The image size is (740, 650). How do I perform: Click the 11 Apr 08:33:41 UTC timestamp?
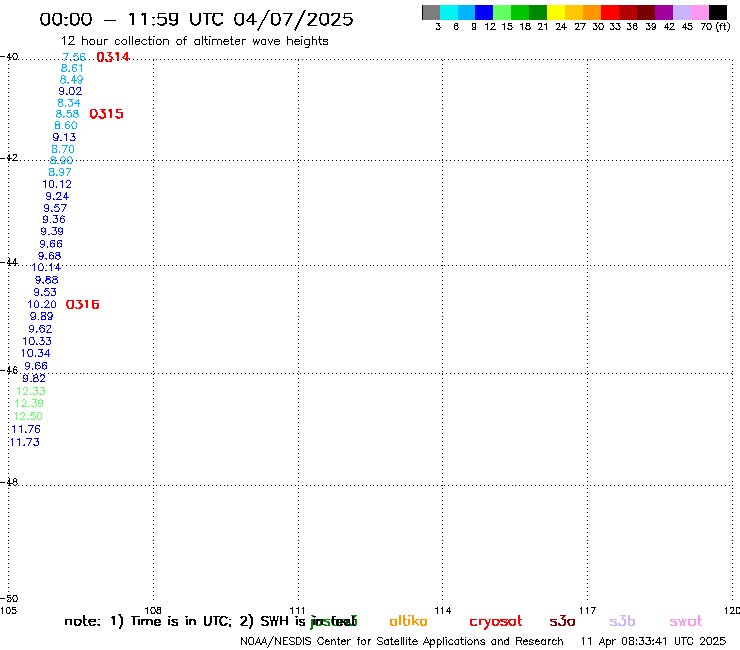click(653, 641)
